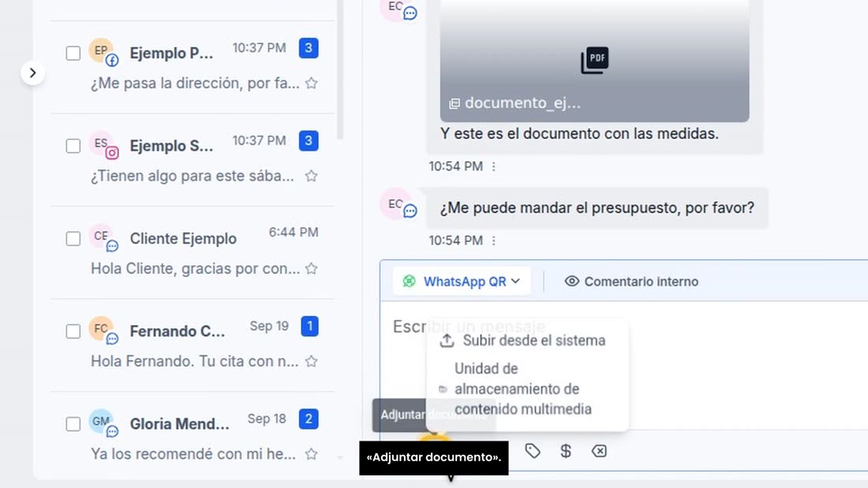Expand the collapsed left sidebar arrow
The height and width of the screenshot is (488, 868).
[32, 73]
